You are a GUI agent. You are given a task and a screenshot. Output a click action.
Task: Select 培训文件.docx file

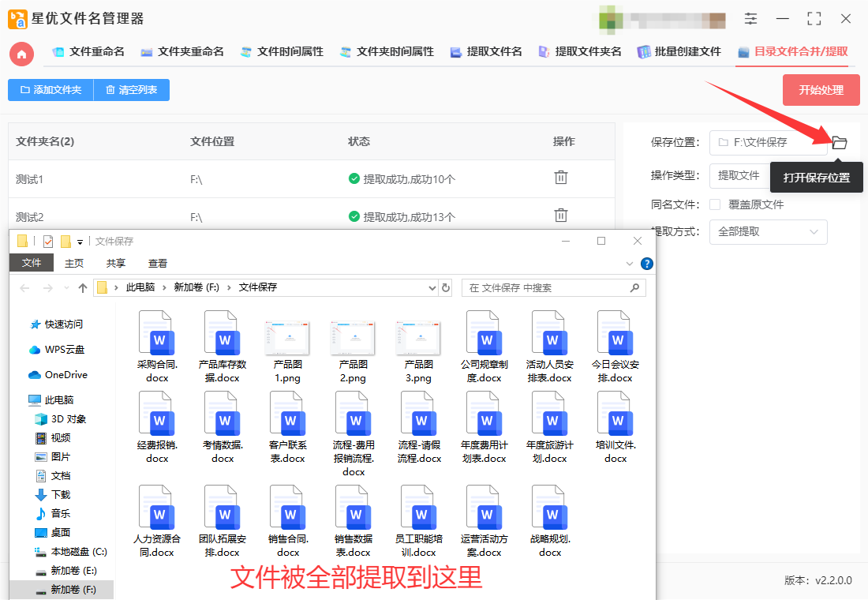pos(615,428)
